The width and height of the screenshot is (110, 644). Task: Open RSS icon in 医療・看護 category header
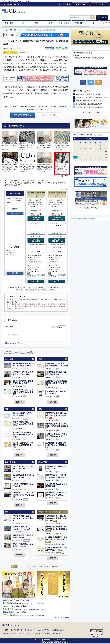pos(33,359)
